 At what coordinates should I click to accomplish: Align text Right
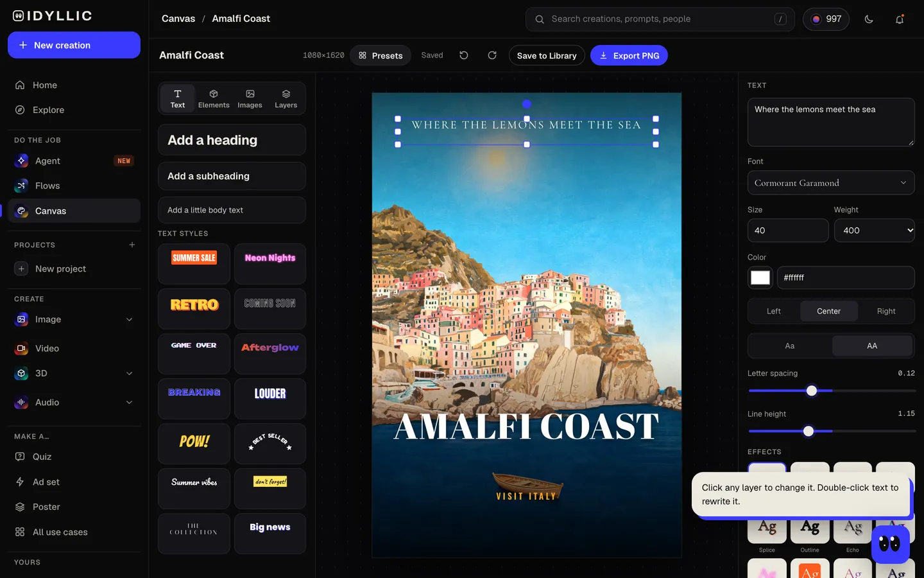coord(886,311)
